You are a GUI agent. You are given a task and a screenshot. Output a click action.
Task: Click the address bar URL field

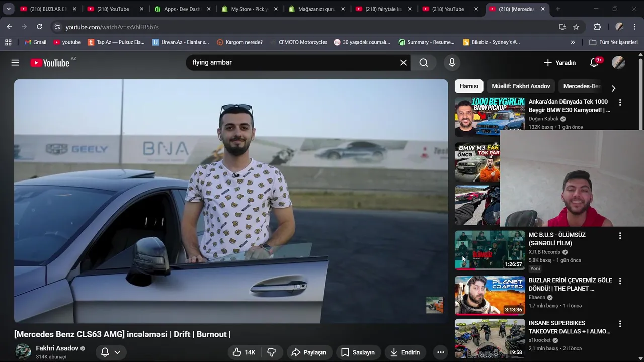[x=302, y=27]
